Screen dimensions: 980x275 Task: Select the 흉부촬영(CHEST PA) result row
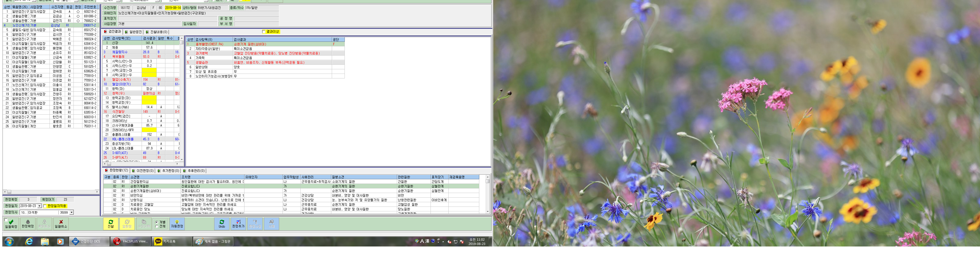[x=265, y=44]
